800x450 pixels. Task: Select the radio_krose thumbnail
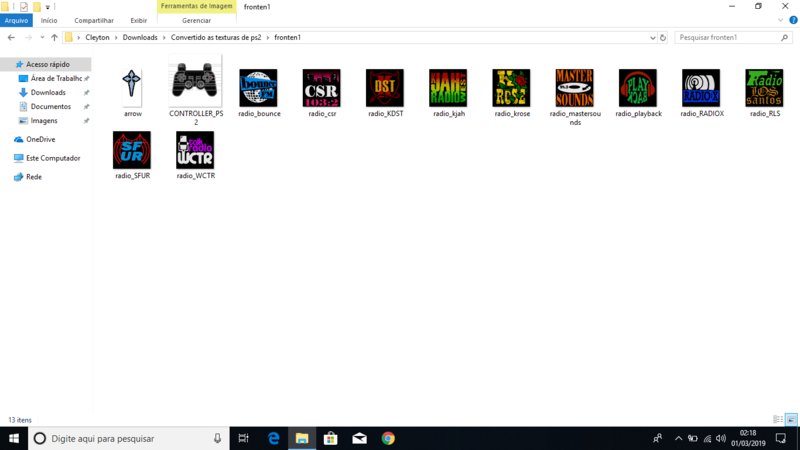point(511,88)
